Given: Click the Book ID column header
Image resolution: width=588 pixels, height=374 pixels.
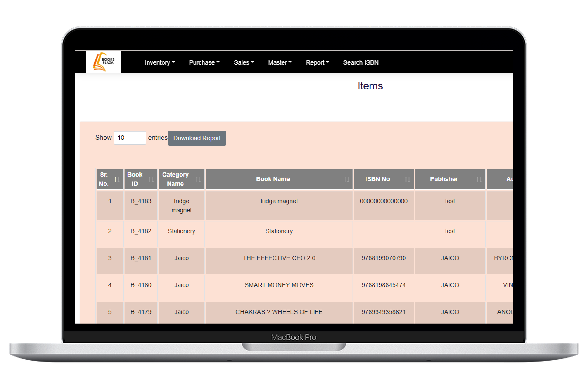Looking at the screenshot, I should pyautogui.click(x=141, y=179).
